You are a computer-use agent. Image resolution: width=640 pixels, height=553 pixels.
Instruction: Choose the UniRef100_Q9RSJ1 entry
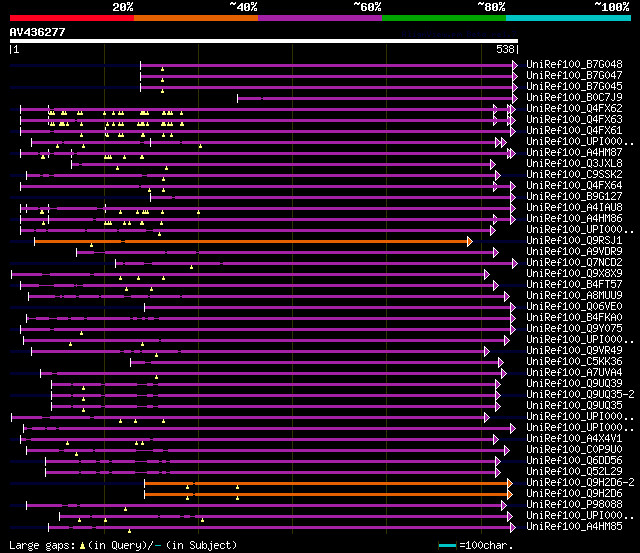[574, 241]
